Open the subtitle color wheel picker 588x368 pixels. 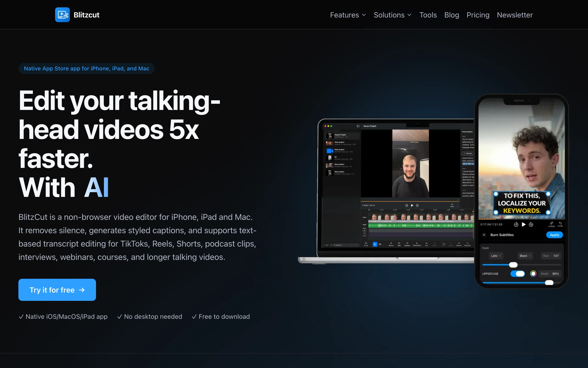533,274
